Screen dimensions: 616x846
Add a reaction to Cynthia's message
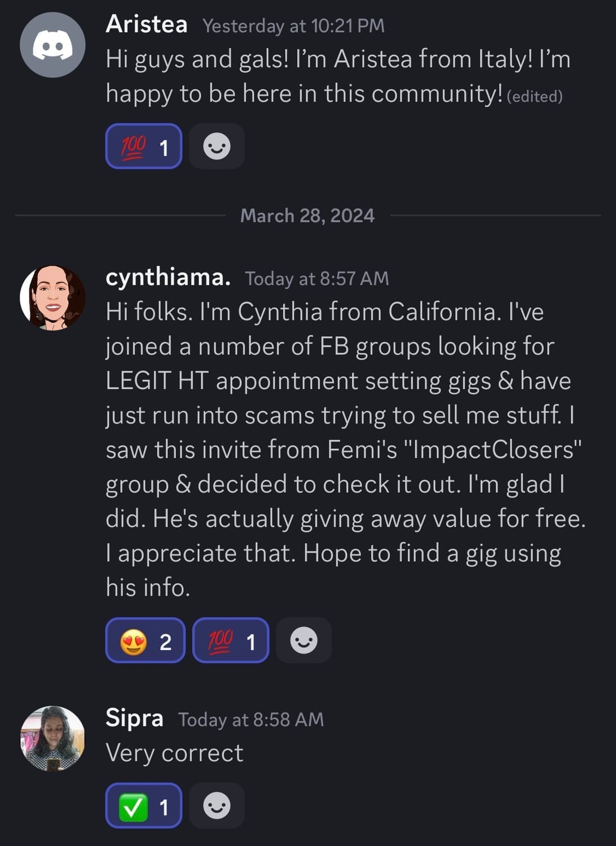(303, 641)
